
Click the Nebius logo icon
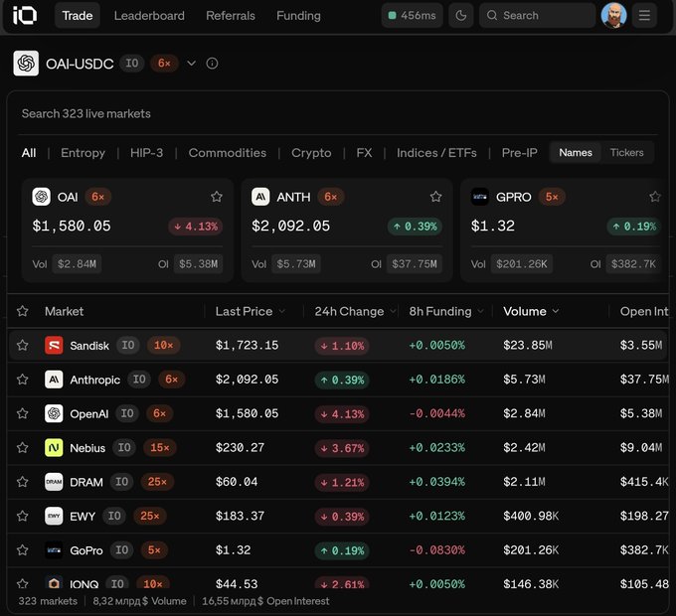(x=54, y=447)
